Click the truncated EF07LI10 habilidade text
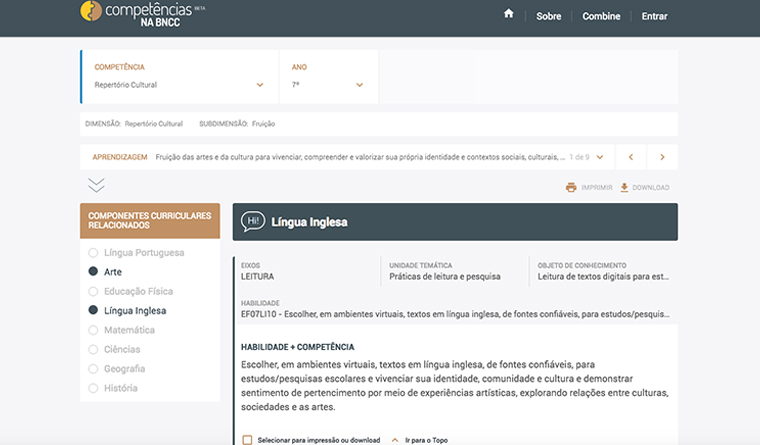This screenshot has height=445, width=760. pos(455,314)
